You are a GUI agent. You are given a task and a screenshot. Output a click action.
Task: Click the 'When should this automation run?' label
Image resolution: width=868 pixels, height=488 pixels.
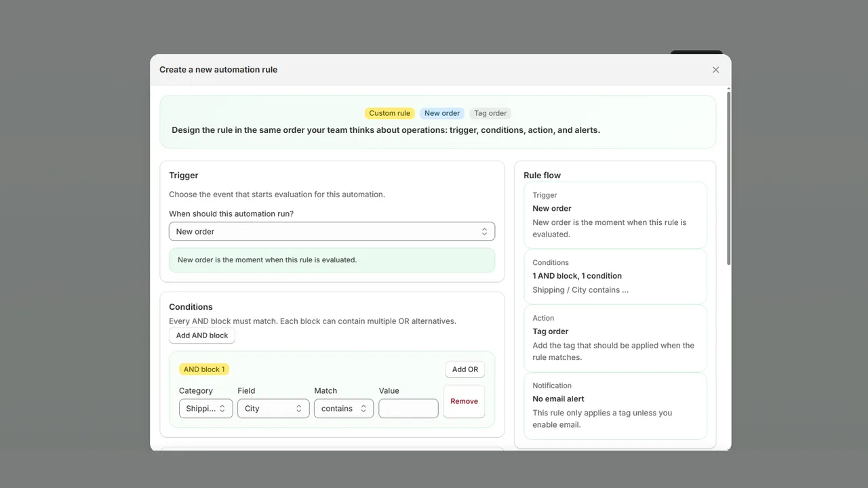(x=231, y=214)
